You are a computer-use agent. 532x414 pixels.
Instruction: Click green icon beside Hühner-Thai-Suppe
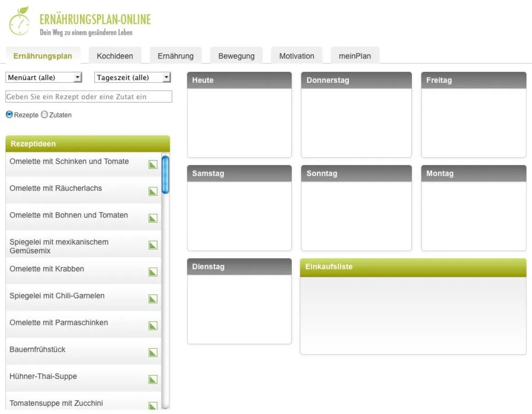(x=153, y=379)
